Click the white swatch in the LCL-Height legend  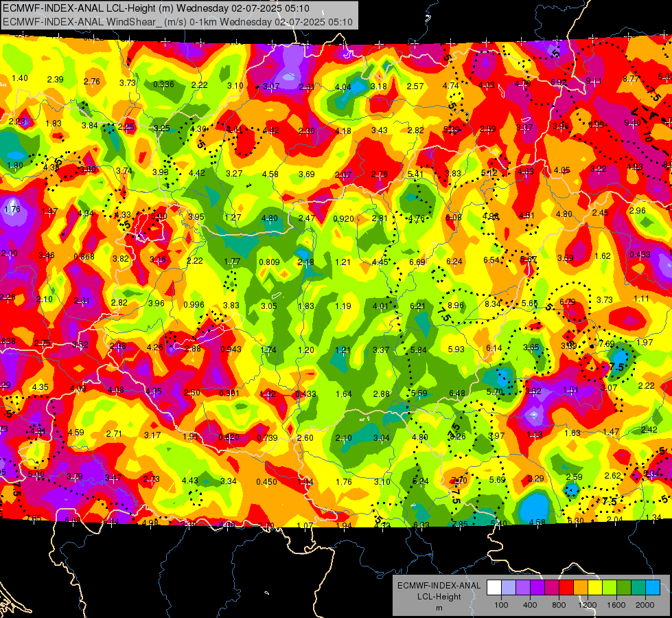(x=494, y=588)
